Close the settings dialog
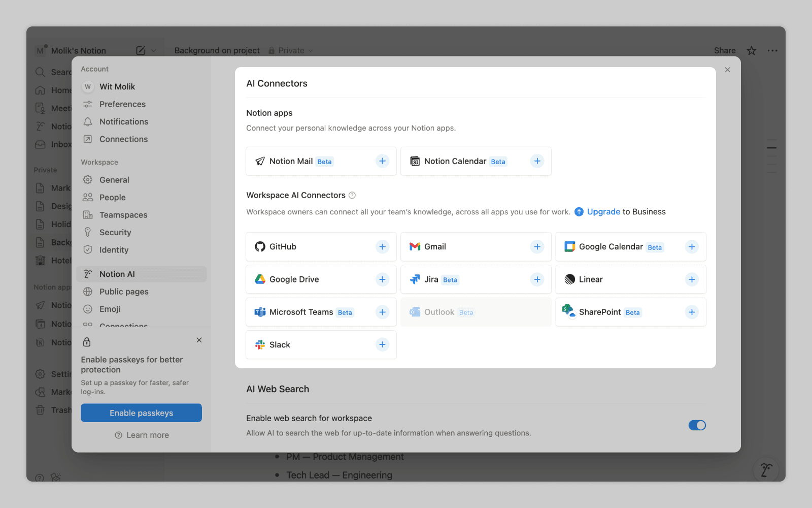Screen dimensions: 812x508 pyautogui.click(x=727, y=70)
